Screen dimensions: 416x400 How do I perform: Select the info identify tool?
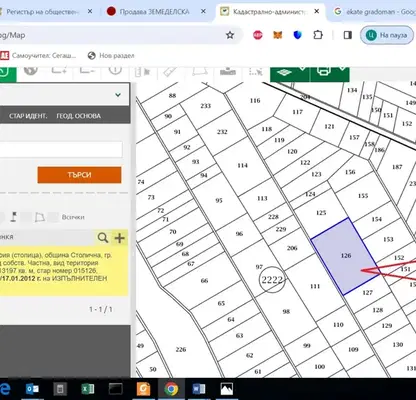coord(115,70)
